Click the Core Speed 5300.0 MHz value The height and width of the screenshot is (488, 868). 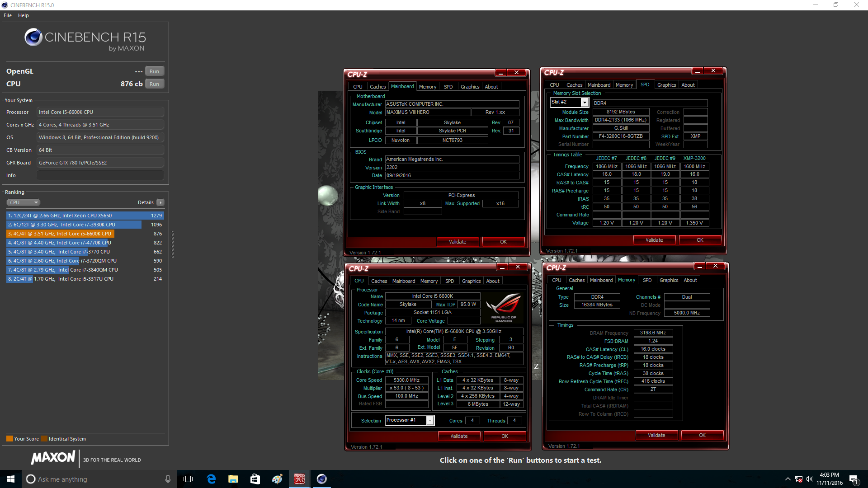point(406,380)
